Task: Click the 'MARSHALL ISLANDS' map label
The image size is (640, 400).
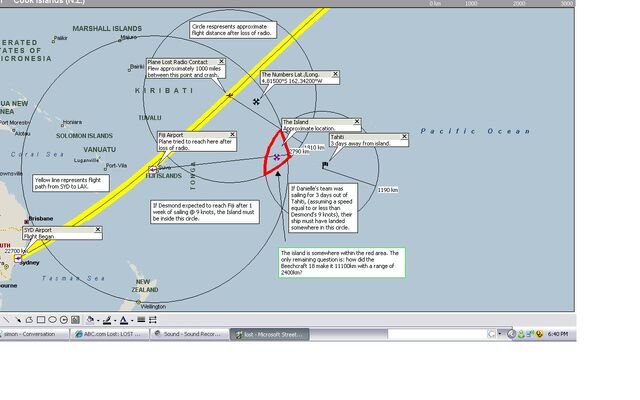Action: (107, 29)
